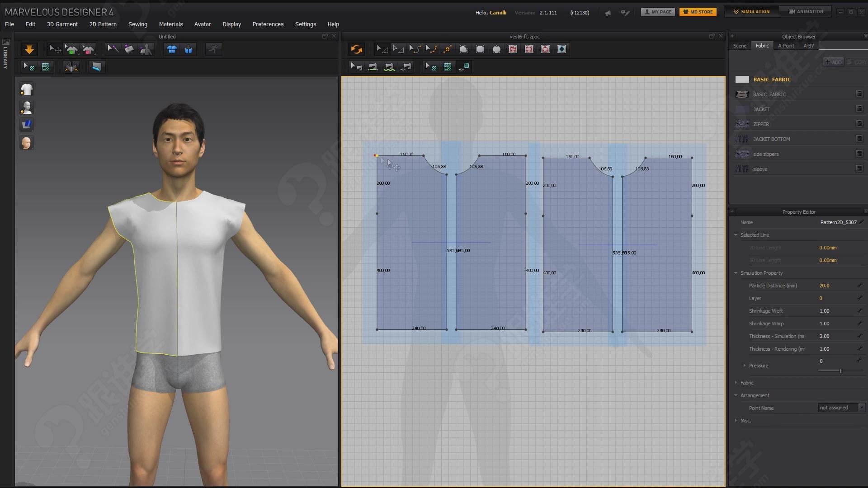Click the fold arrangement tool icon
The height and width of the screenshot is (488, 868).
pos(71,67)
